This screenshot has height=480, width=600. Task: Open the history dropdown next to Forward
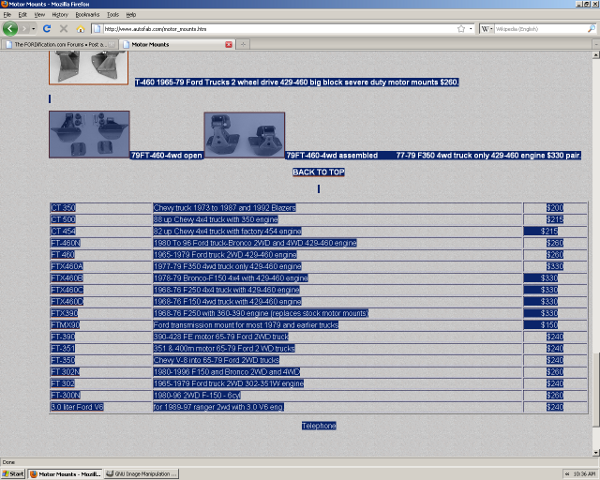[33, 29]
